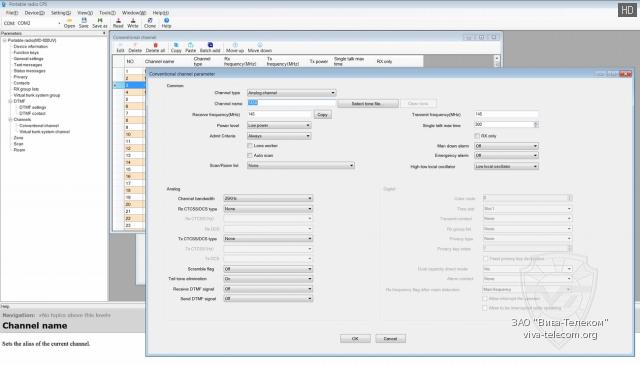Open the Emergency alarm dropdown
Image resolution: width=640 pixels, height=365 pixels.
[506, 156]
